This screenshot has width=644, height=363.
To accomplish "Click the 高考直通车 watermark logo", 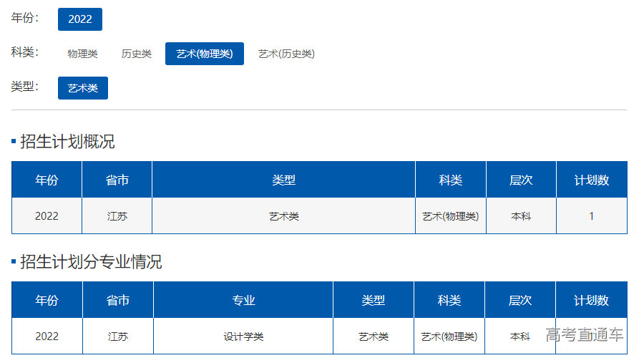I will tap(584, 334).
